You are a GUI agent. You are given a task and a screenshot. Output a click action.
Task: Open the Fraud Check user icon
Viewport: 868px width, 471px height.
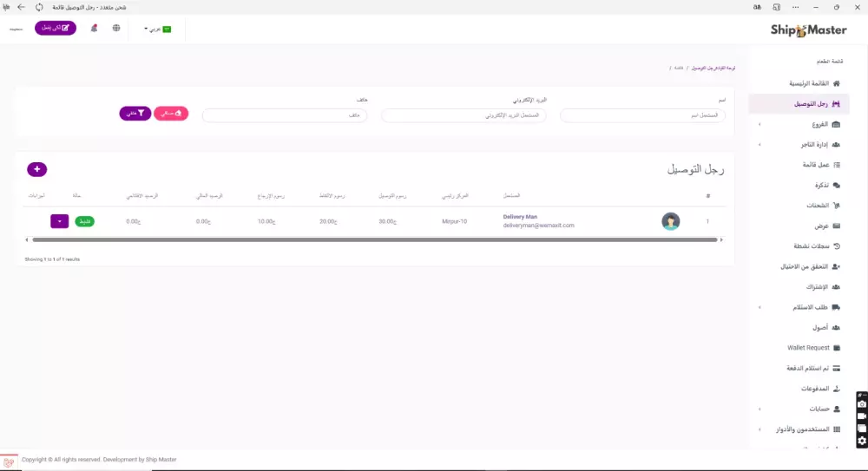tap(837, 267)
